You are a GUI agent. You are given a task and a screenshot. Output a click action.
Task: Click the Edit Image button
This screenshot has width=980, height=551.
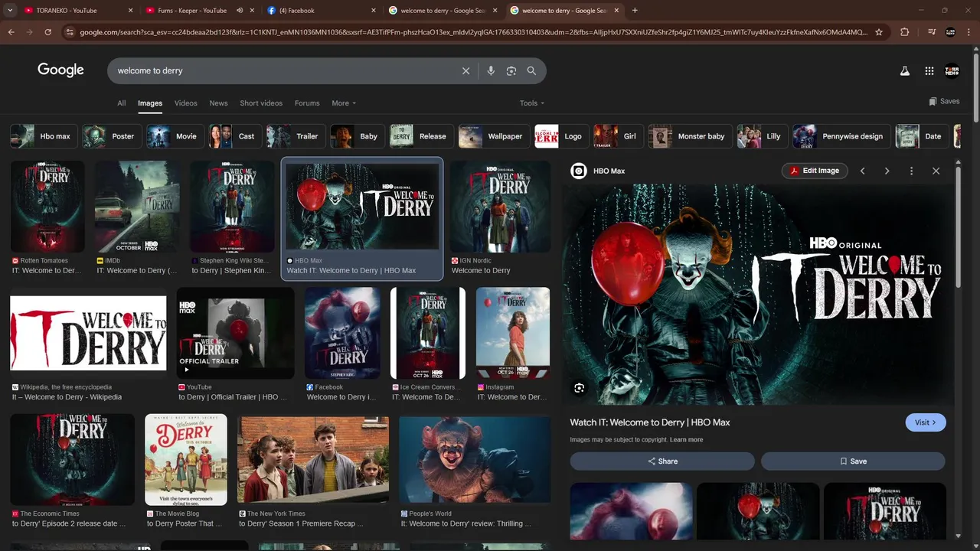[815, 171]
